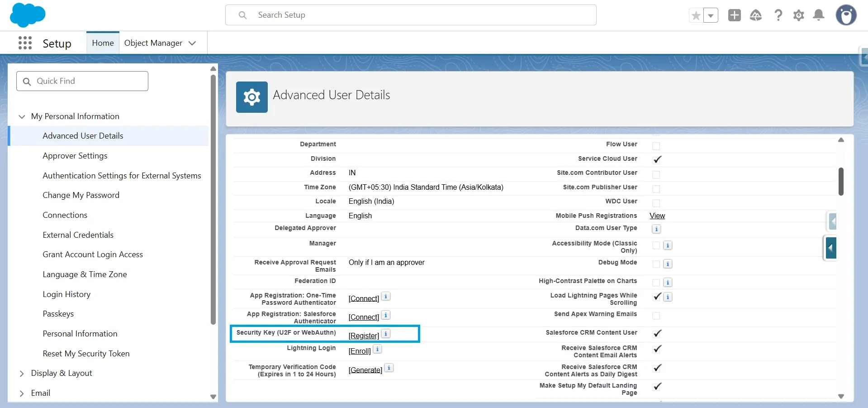
Task: Click Connect for One-Time Password Authenticator
Action: (364, 298)
